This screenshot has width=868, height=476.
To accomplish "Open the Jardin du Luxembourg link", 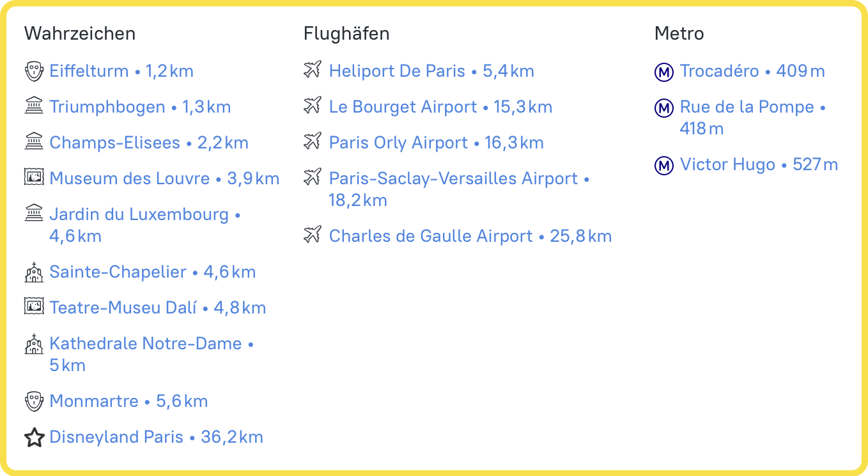I will tap(139, 214).
